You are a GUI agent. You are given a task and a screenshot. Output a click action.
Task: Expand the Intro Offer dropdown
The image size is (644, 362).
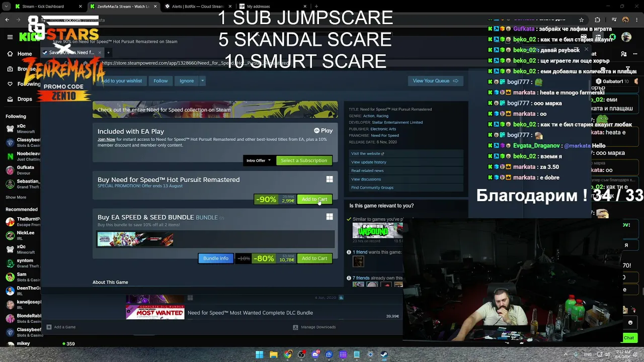coord(259,160)
